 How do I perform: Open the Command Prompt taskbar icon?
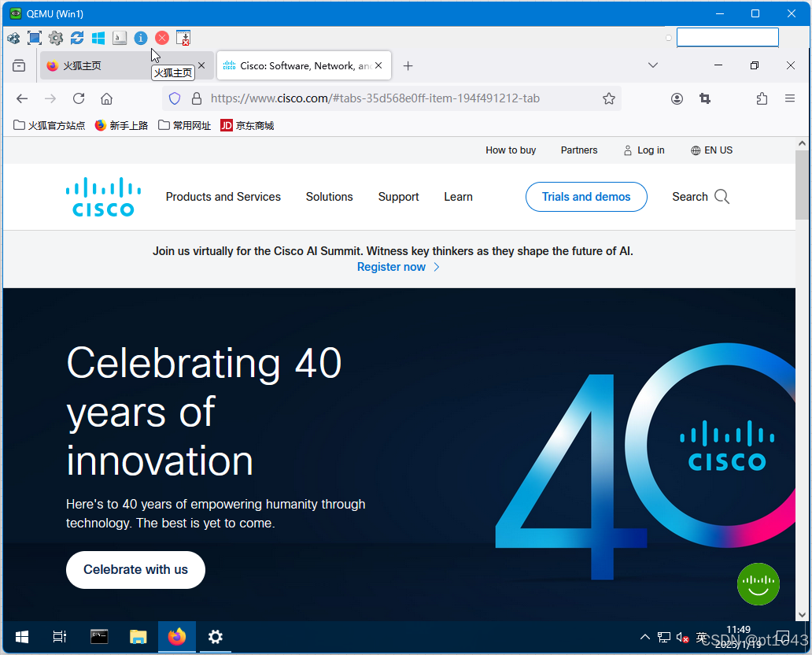[x=99, y=637]
